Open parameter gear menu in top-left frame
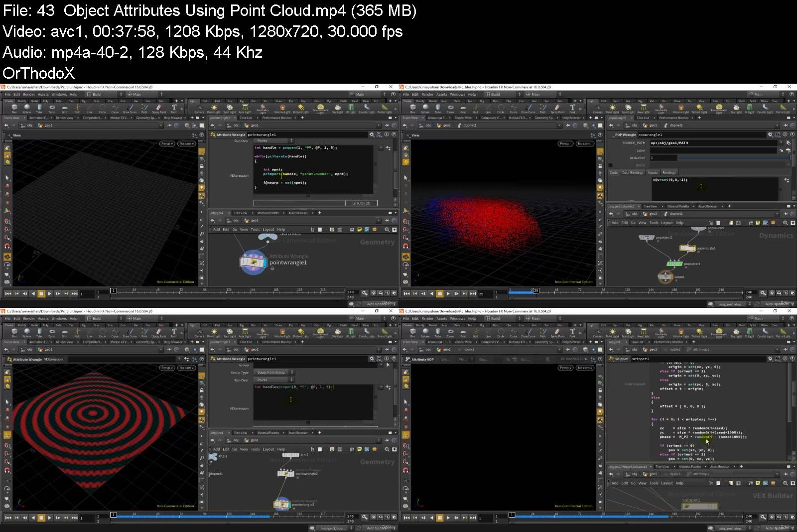Viewport: 797px width, 532px height. pyautogui.click(x=371, y=134)
